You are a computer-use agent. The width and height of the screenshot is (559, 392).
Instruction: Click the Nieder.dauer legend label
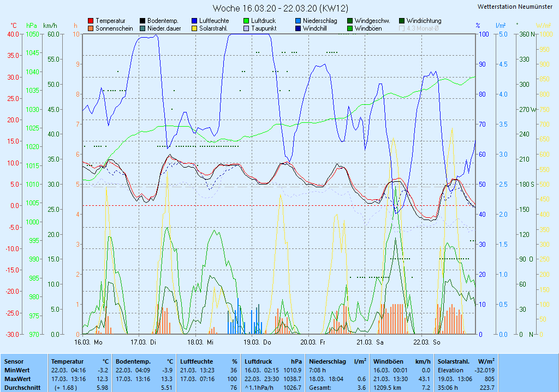[x=164, y=28]
